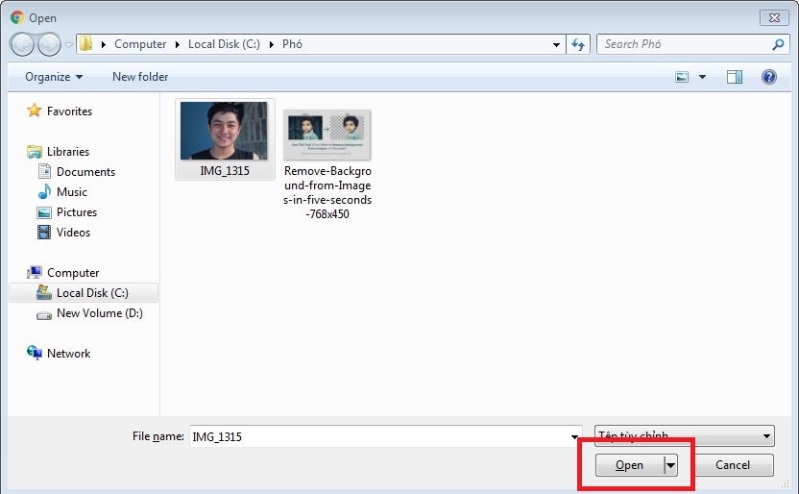
Task: Click the Forward navigation arrow
Action: pyautogui.click(x=49, y=44)
